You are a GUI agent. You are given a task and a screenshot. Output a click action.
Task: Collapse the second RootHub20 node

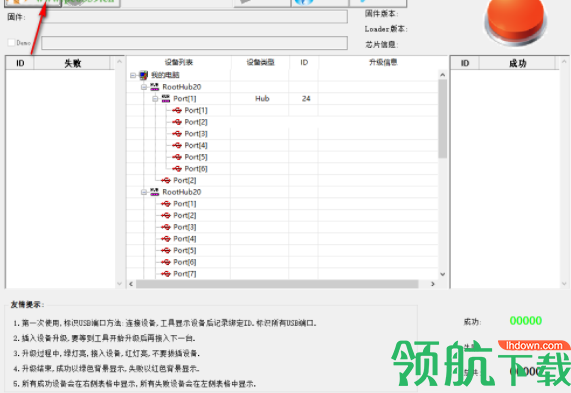pos(144,192)
